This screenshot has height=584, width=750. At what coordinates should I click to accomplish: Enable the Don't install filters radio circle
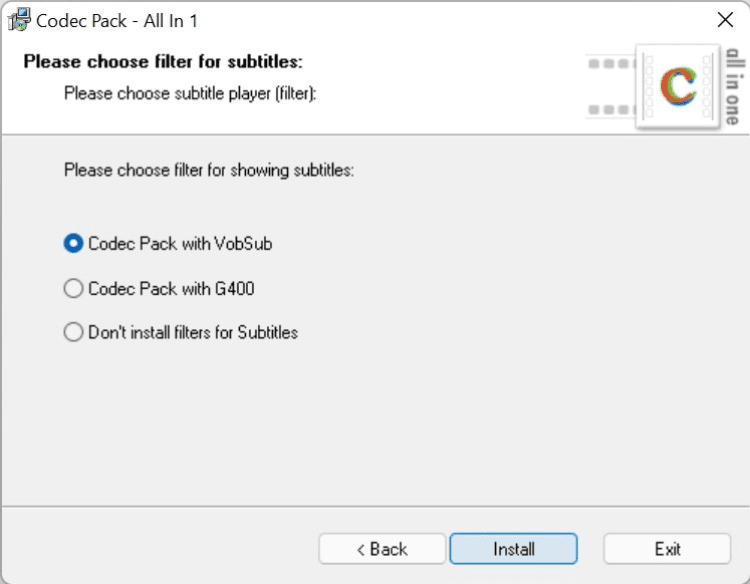pyautogui.click(x=73, y=332)
